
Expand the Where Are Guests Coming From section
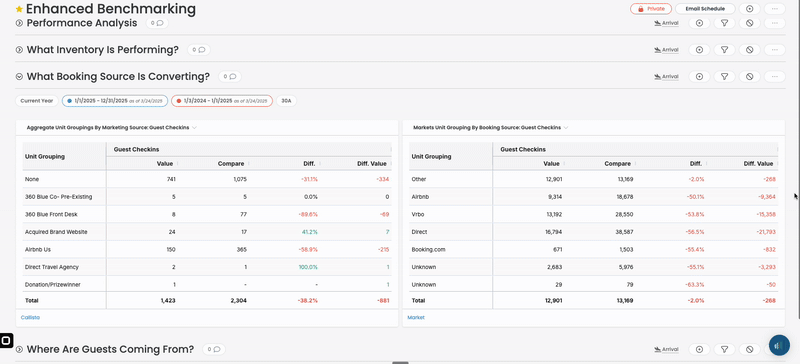click(x=19, y=349)
